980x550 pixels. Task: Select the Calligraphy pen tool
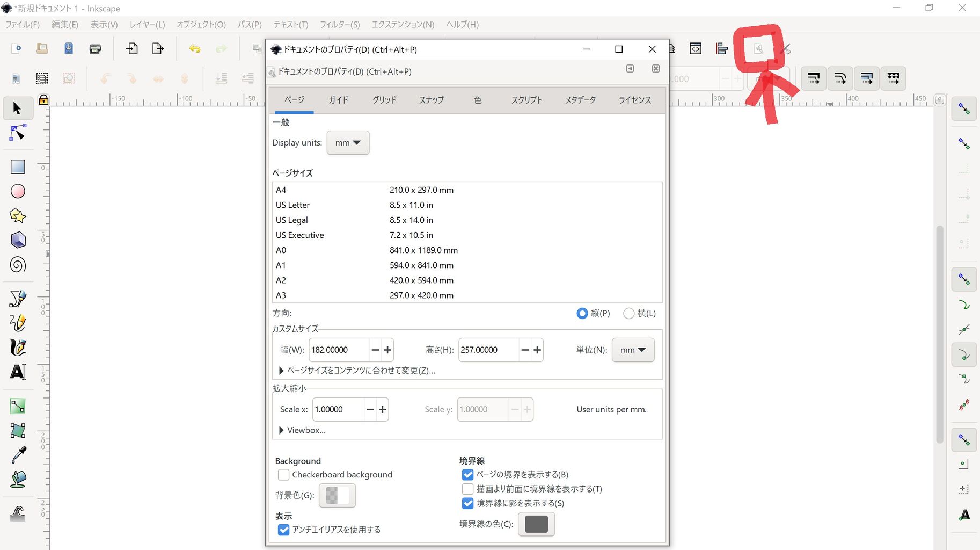pyautogui.click(x=18, y=348)
